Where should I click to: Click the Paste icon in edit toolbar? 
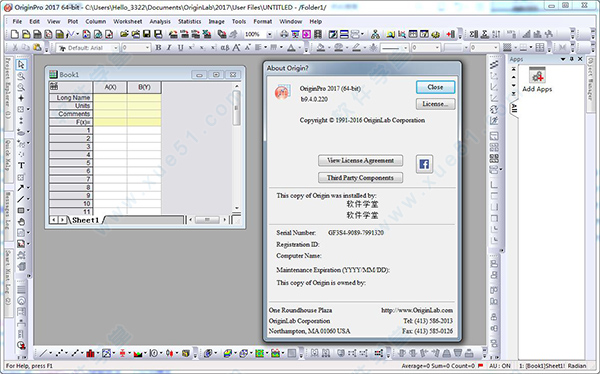37,47
